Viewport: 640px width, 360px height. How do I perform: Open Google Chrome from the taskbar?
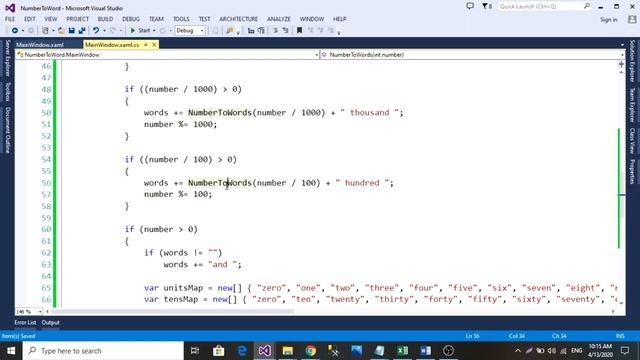coord(311,351)
